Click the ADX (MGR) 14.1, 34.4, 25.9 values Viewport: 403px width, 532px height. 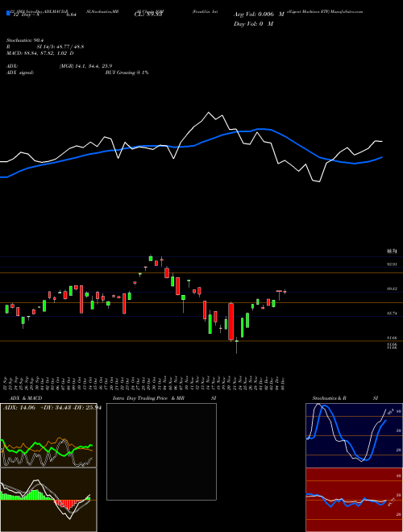click(x=85, y=66)
